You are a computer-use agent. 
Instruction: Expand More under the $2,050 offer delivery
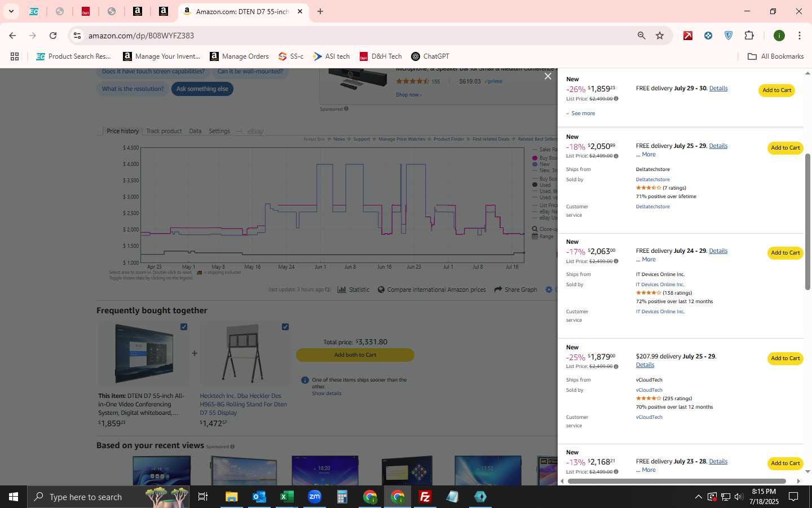pyautogui.click(x=648, y=155)
